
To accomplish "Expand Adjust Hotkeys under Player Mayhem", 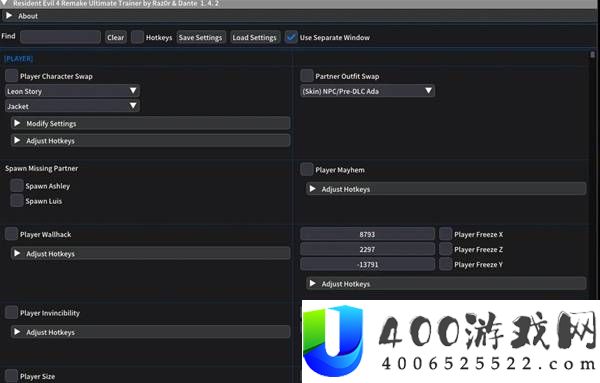I will 446,189.
